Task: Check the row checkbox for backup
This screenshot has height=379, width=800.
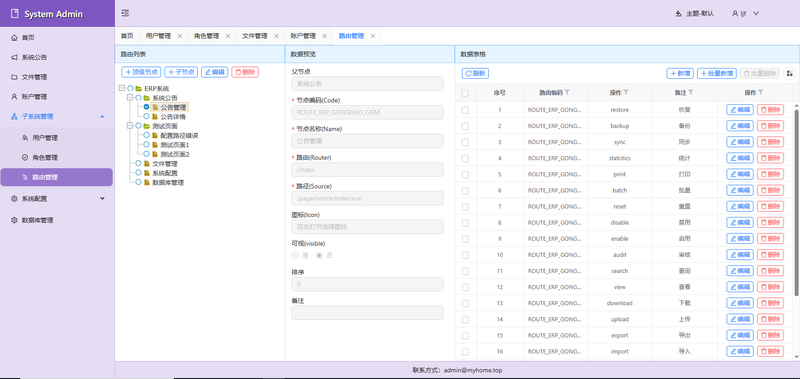Action: click(x=465, y=126)
